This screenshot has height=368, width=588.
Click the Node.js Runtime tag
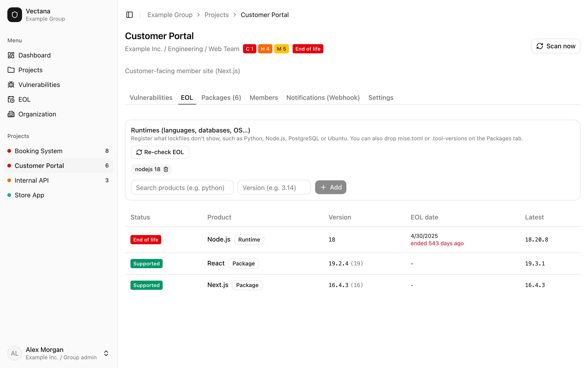(x=249, y=239)
